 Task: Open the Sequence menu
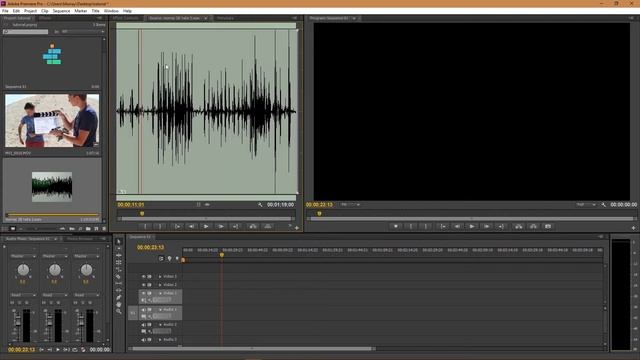tap(61, 11)
